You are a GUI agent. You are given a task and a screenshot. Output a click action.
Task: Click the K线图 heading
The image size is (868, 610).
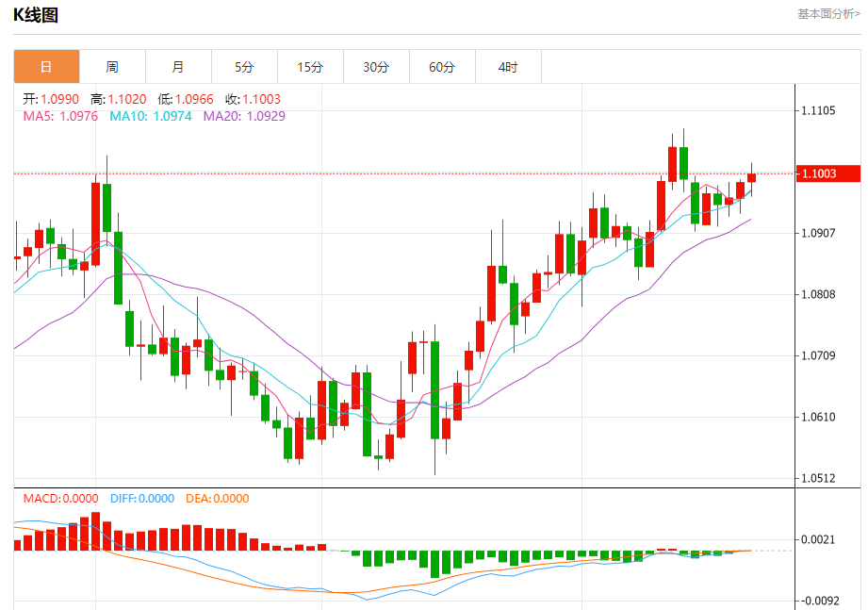36,15
